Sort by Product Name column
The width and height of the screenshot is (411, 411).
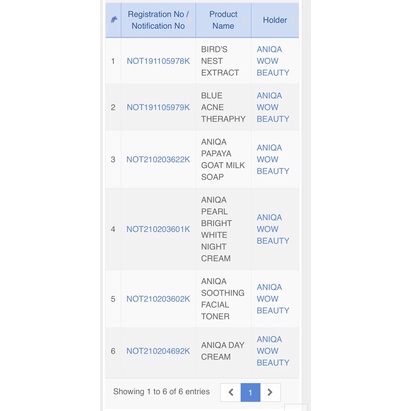pyautogui.click(x=223, y=20)
